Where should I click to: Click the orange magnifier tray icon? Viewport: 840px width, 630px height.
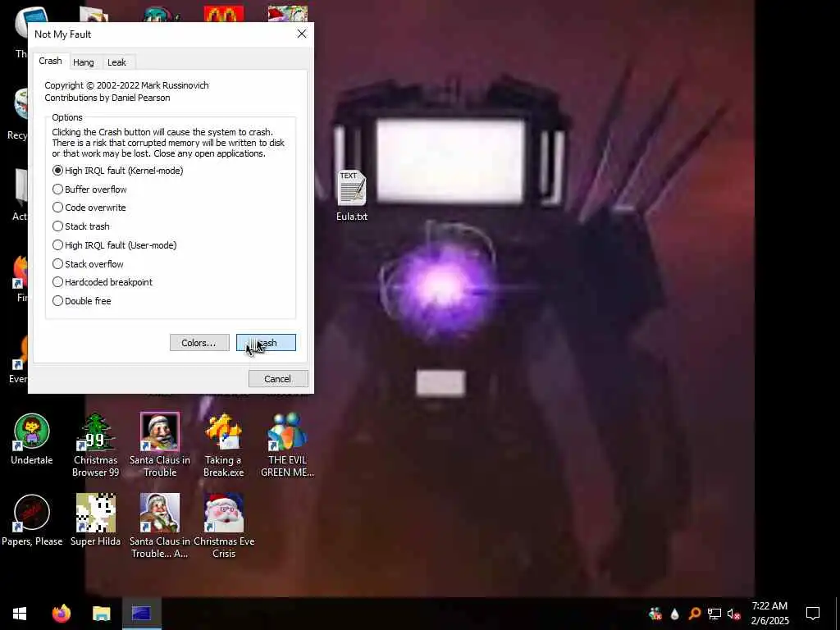pos(694,614)
